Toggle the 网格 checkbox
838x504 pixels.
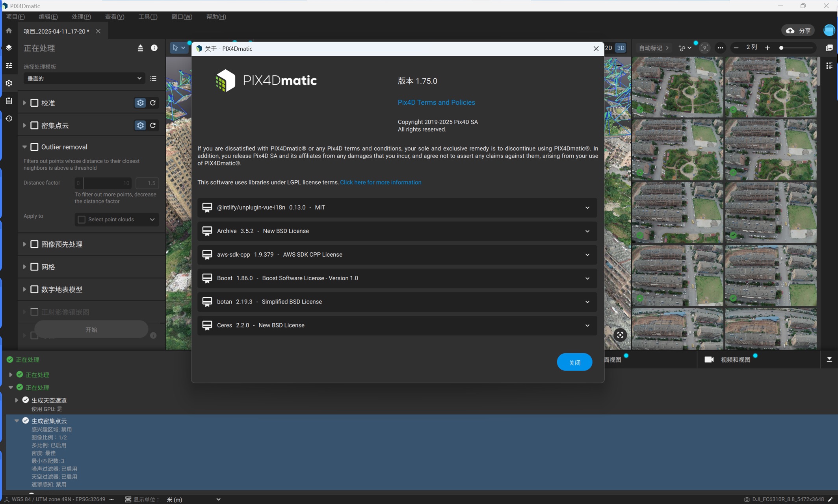pos(34,267)
